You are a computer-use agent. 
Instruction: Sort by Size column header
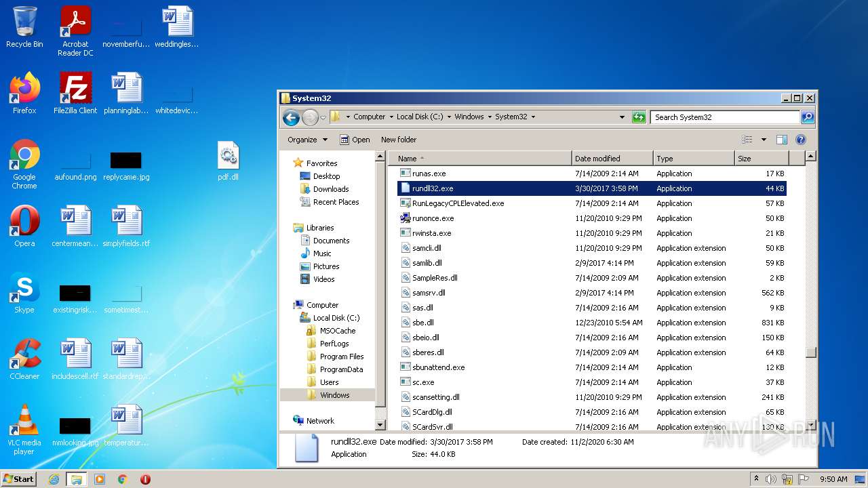tap(762, 159)
